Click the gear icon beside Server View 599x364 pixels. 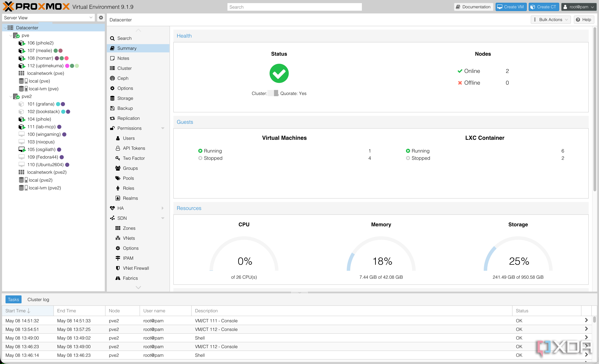pos(101,18)
